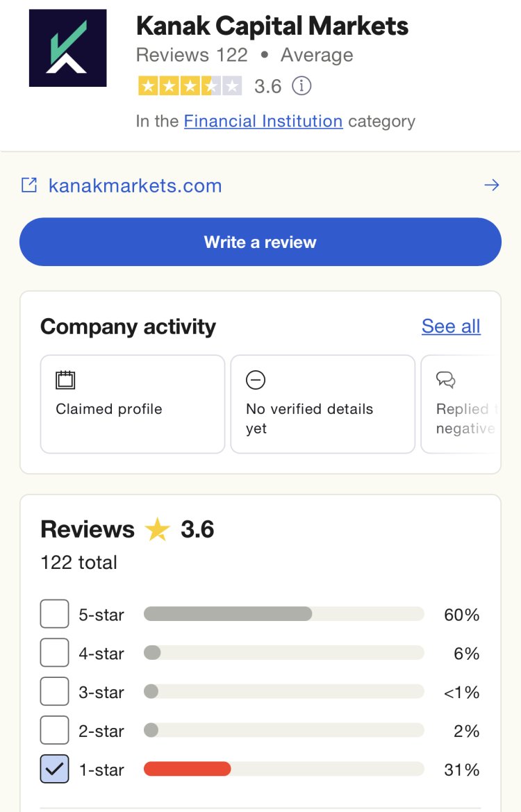This screenshot has height=812, width=521.
Task: Open the Financial Institution category link
Action: (x=263, y=121)
